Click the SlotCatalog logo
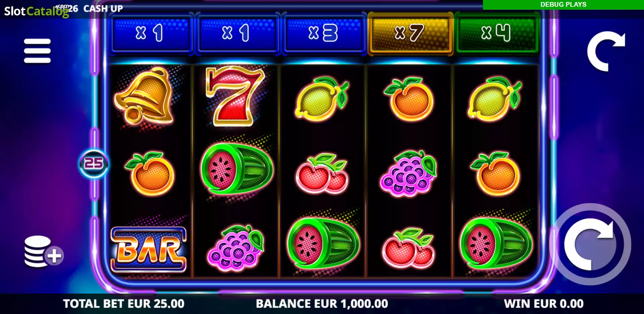 [x=36, y=11]
